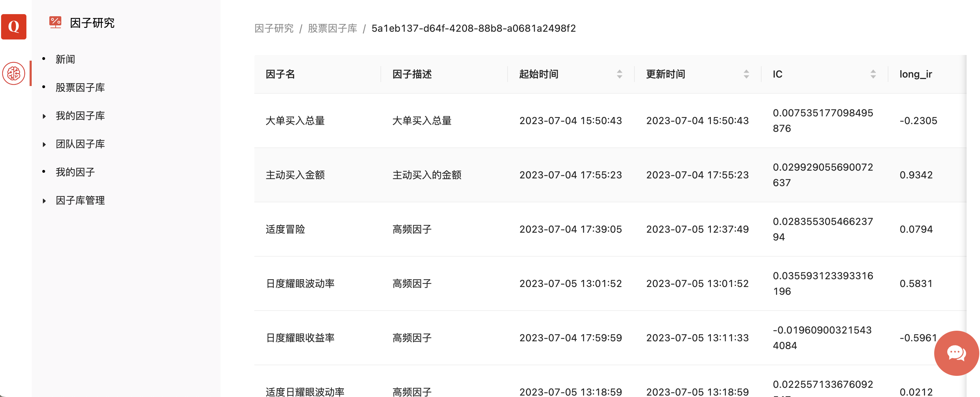
Task: Expand the 因子库管理 submenu
Action: (x=80, y=200)
